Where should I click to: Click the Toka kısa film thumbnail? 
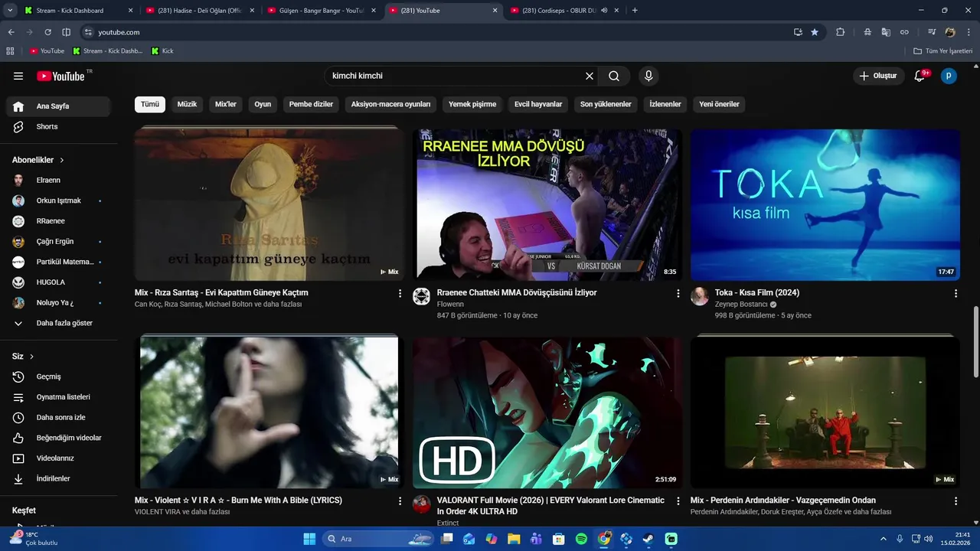[825, 204]
